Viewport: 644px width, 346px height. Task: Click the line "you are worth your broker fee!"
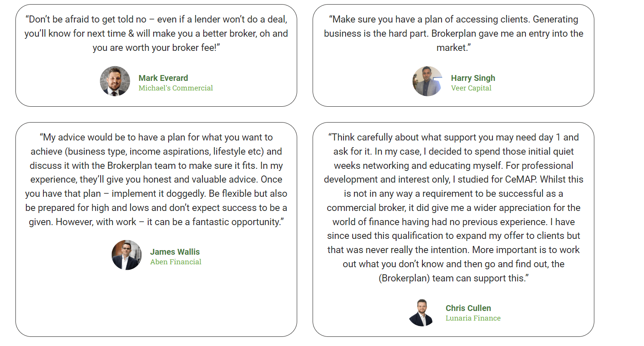click(x=156, y=48)
